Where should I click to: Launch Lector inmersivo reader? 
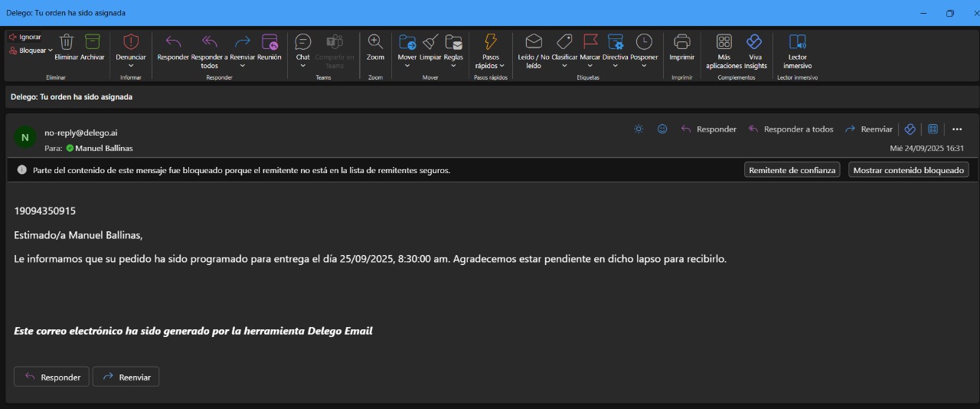(797, 42)
